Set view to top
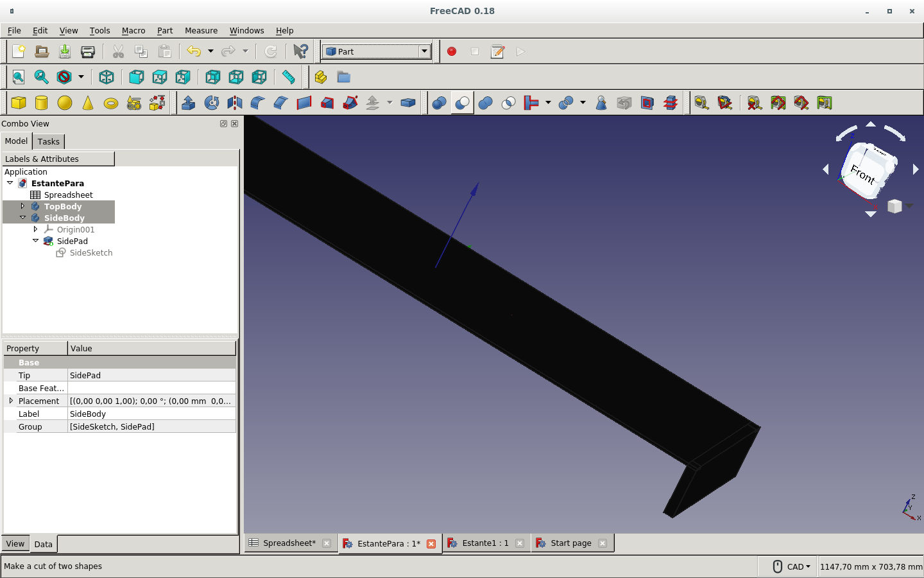Image resolution: width=924 pixels, height=578 pixels. [x=160, y=77]
